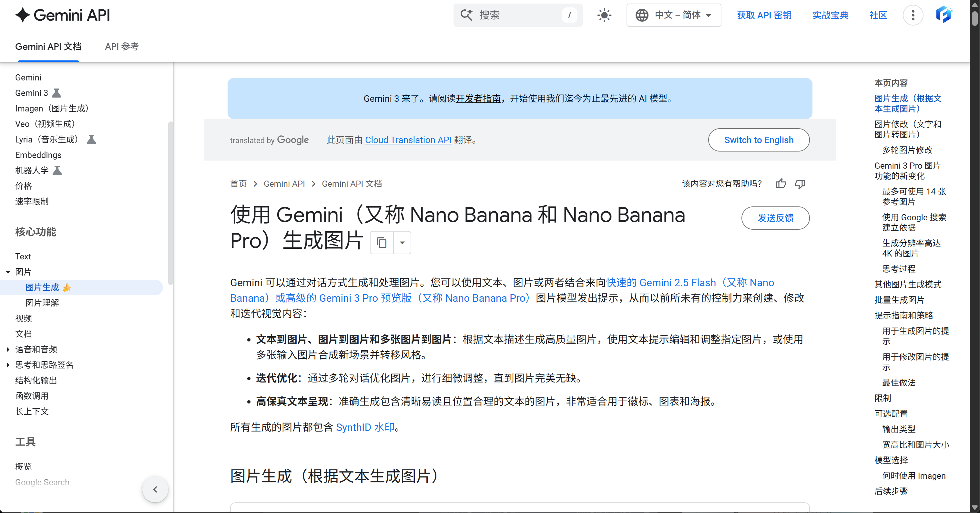Jump to 其他图片生成模式 in page contents
This screenshot has width=980, height=513.
point(908,285)
